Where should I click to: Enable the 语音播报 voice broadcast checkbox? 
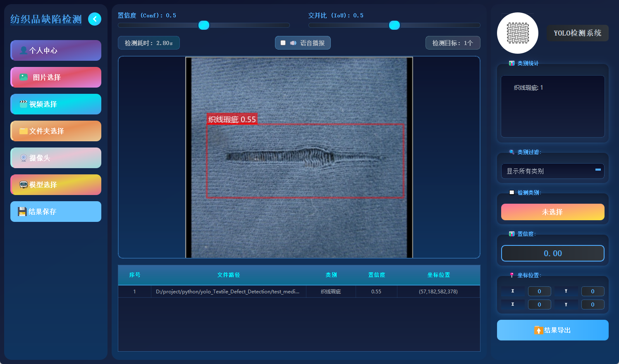(x=283, y=43)
